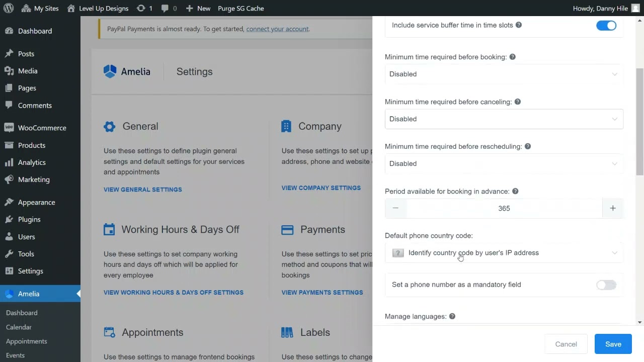Expand Minimum time required before booking dropdown

tap(504, 74)
